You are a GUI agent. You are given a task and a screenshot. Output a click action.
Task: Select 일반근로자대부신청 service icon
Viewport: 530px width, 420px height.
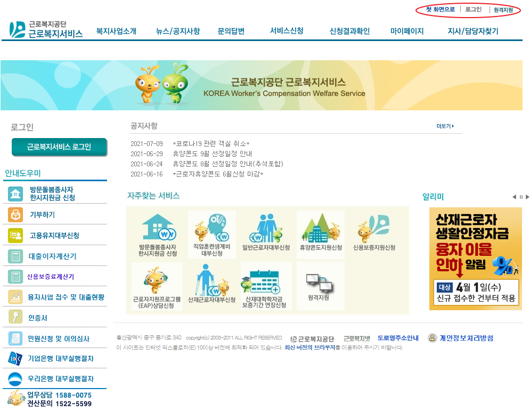(x=266, y=233)
